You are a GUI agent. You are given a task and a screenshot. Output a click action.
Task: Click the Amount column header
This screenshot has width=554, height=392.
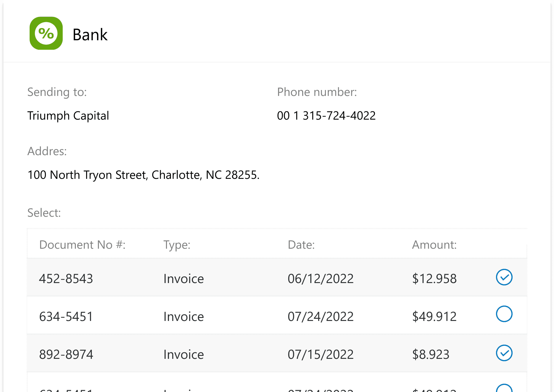click(x=434, y=245)
